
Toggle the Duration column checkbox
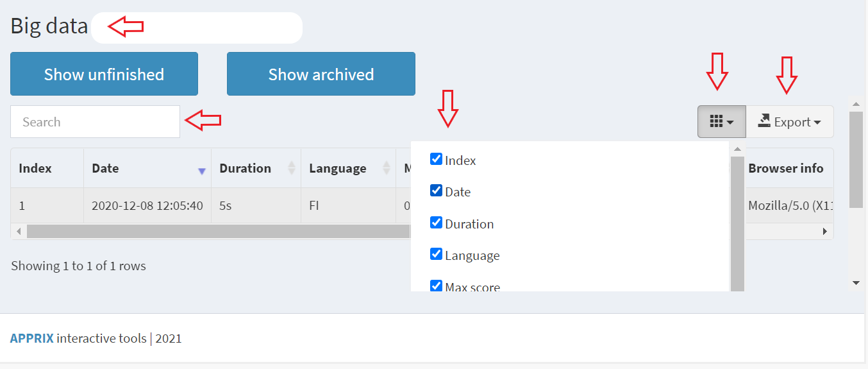(x=437, y=223)
